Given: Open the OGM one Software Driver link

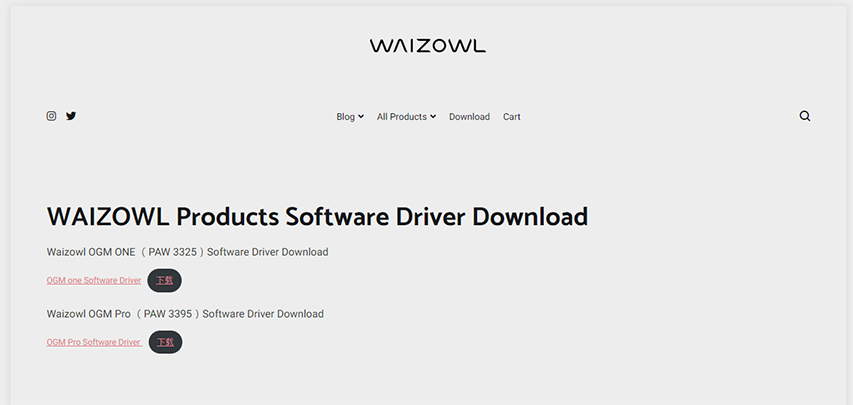Looking at the screenshot, I should point(94,280).
